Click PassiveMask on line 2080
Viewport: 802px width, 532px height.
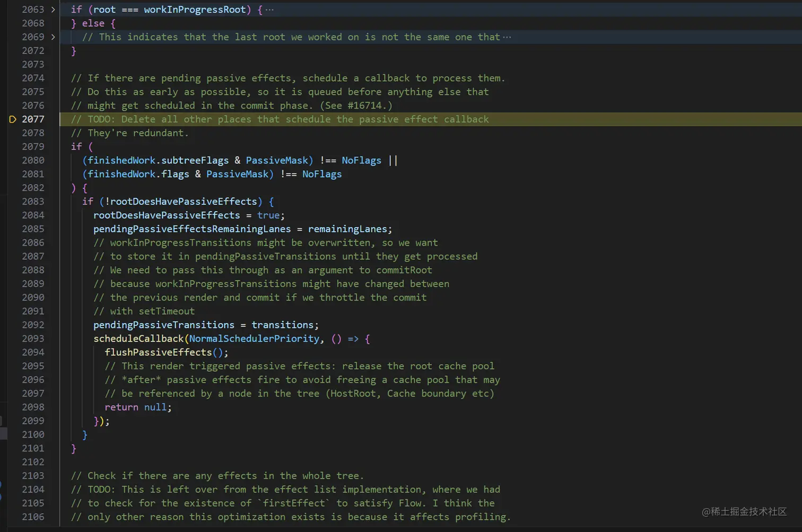coord(277,160)
